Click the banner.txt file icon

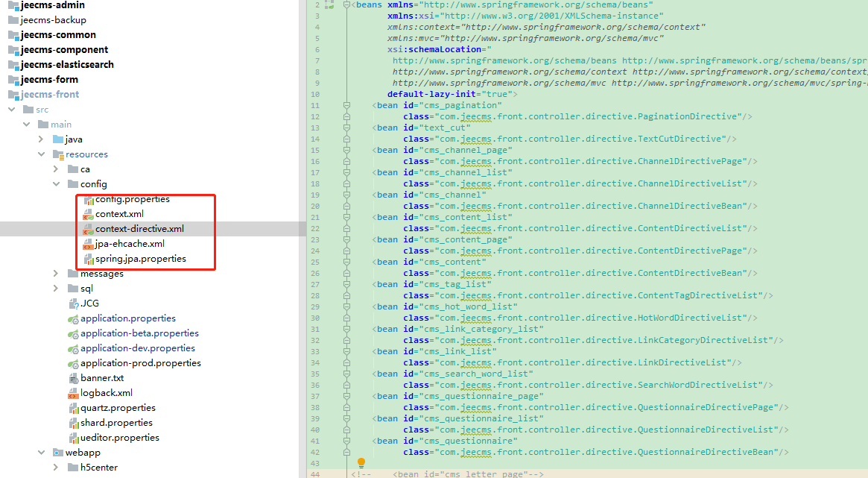coord(73,378)
